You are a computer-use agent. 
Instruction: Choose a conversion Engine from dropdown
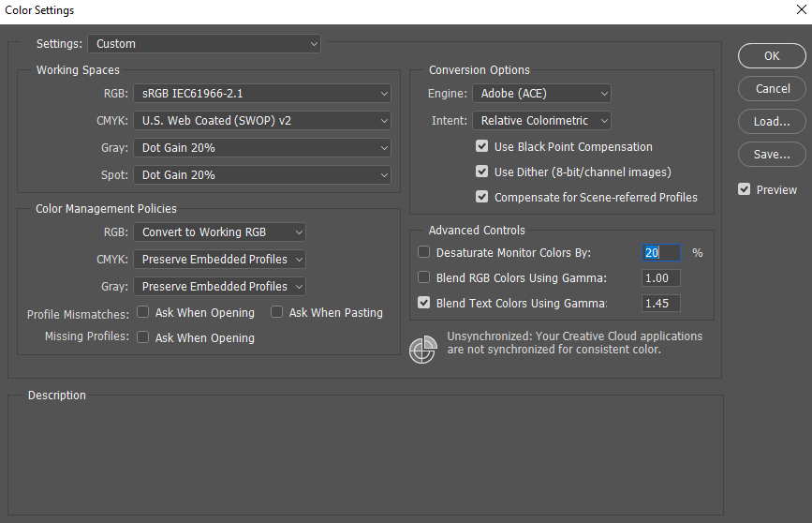[x=541, y=94]
